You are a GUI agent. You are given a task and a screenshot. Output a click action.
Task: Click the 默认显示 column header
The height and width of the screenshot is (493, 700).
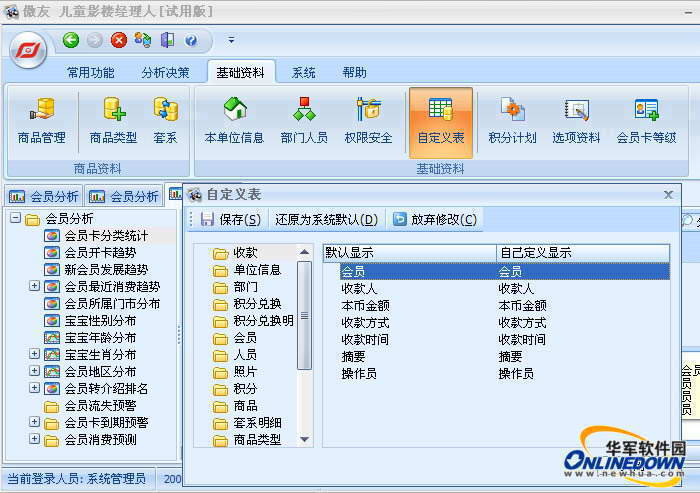click(410, 253)
